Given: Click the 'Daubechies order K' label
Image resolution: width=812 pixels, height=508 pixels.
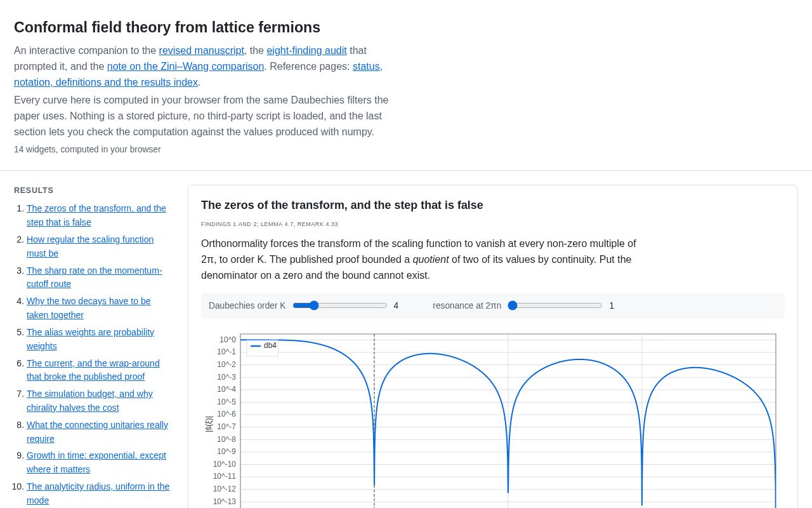Looking at the screenshot, I should click(x=247, y=305).
